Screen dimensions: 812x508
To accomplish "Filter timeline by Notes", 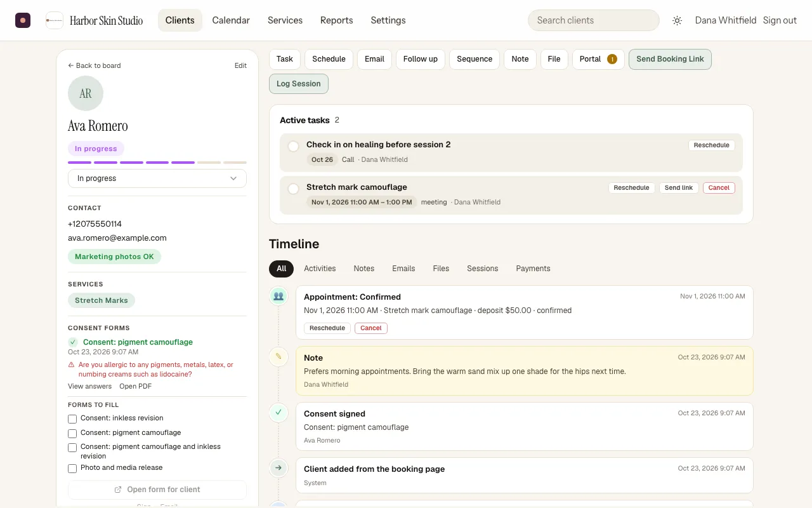I will [364, 269].
